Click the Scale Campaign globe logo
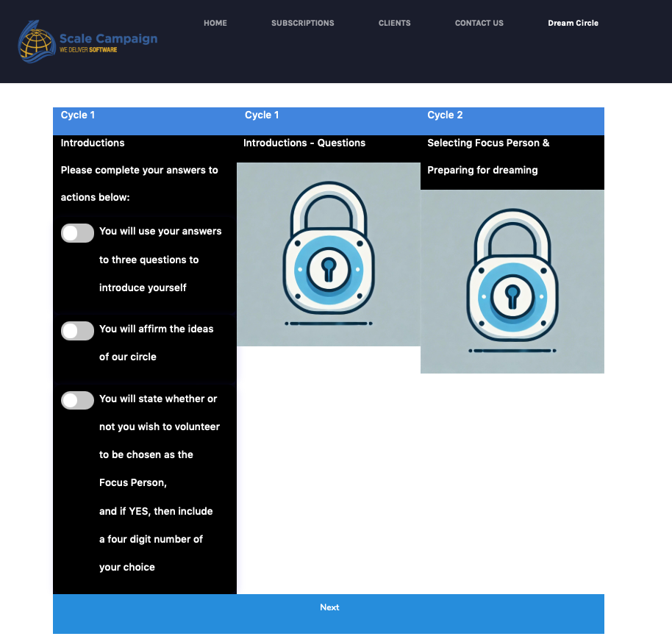The height and width of the screenshot is (639, 672). [37, 41]
